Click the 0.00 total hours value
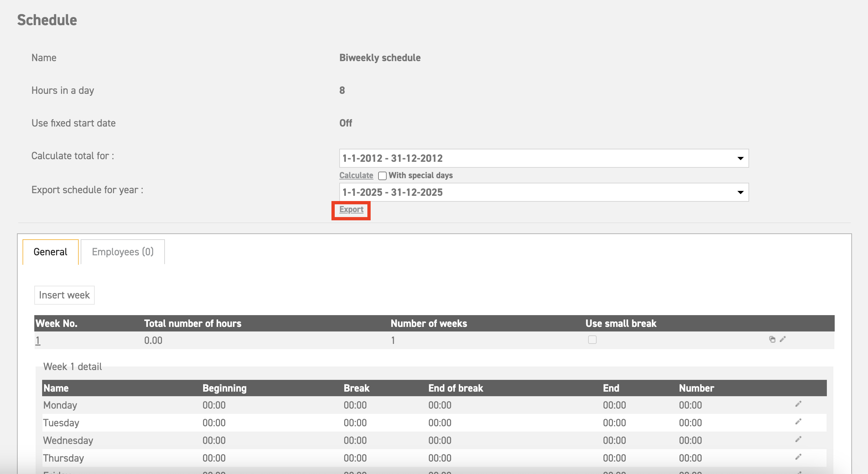The height and width of the screenshot is (474, 868). point(153,340)
